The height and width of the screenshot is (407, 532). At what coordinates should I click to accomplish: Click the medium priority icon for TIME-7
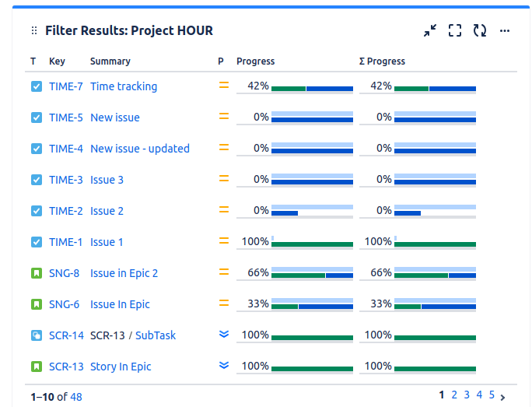224,85
